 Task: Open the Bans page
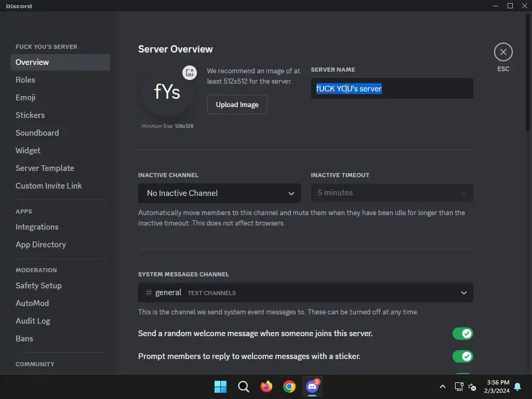pyautogui.click(x=60, y=338)
